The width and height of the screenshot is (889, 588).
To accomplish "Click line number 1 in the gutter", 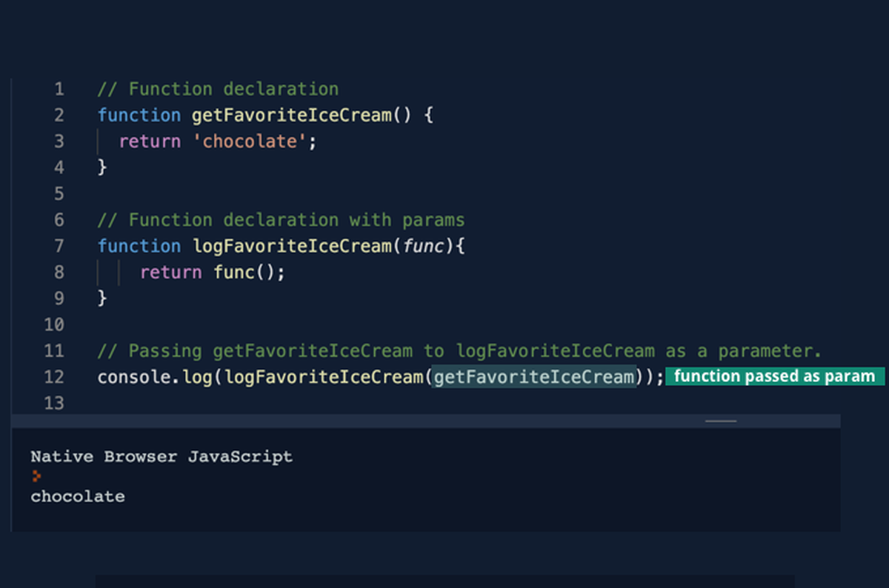I will [x=59, y=88].
